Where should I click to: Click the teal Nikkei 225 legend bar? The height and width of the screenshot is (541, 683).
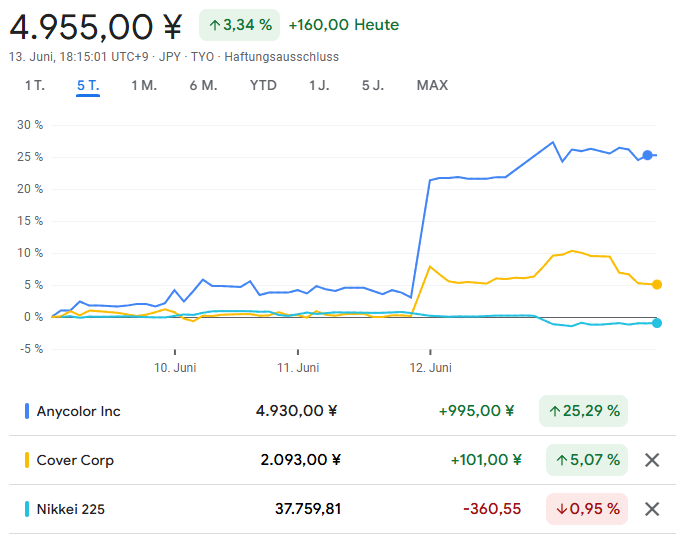[27, 509]
